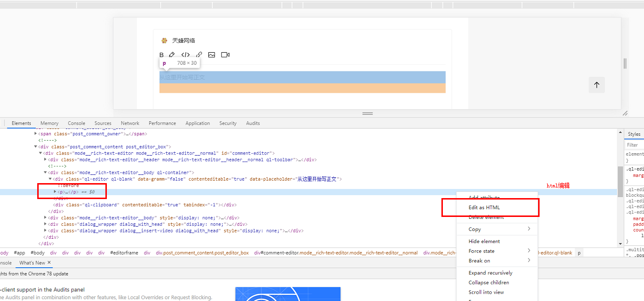Expand the dialog_wrapper dialog_with_head display:none node

(x=45, y=224)
